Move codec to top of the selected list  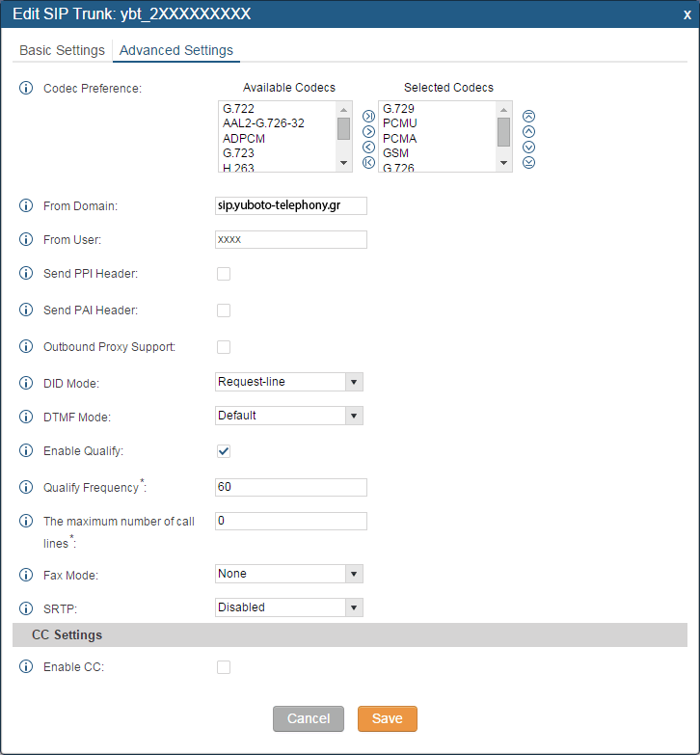pyautogui.click(x=528, y=116)
